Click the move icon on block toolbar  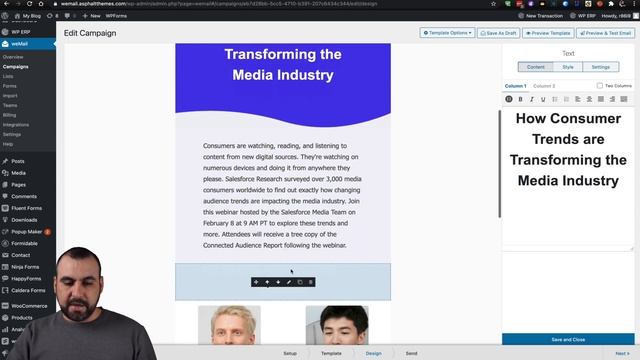(x=256, y=282)
